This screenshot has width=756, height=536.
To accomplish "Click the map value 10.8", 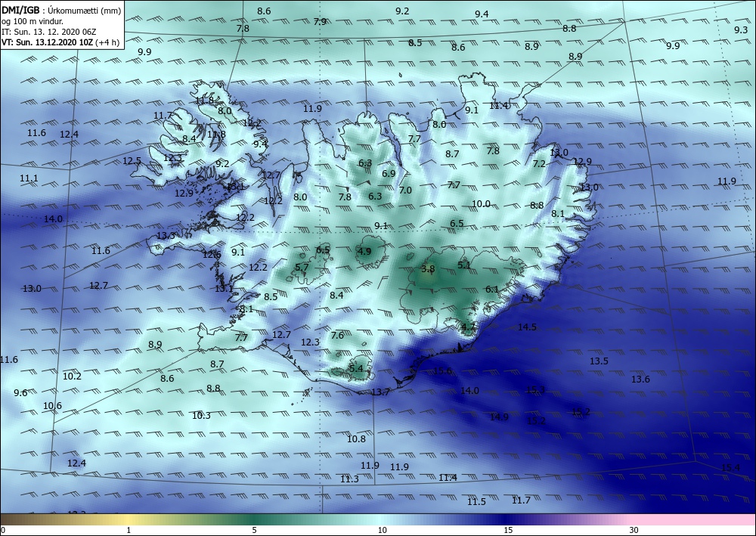I will tap(356, 438).
